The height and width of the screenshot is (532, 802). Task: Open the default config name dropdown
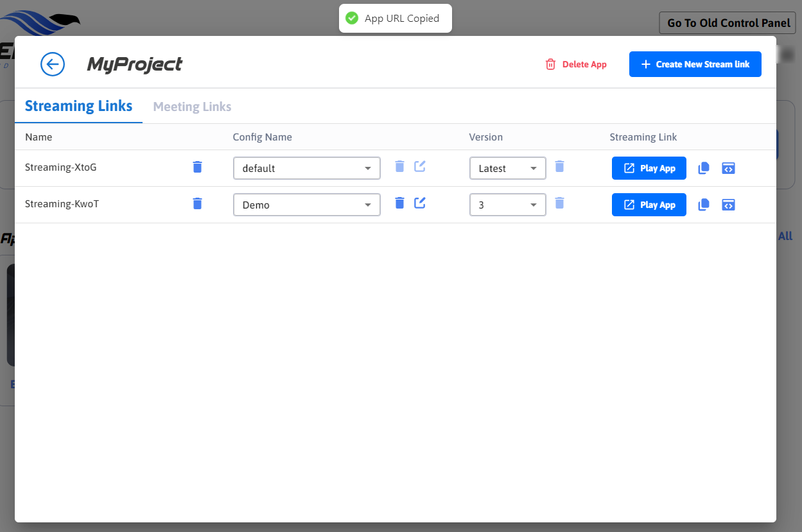click(306, 168)
